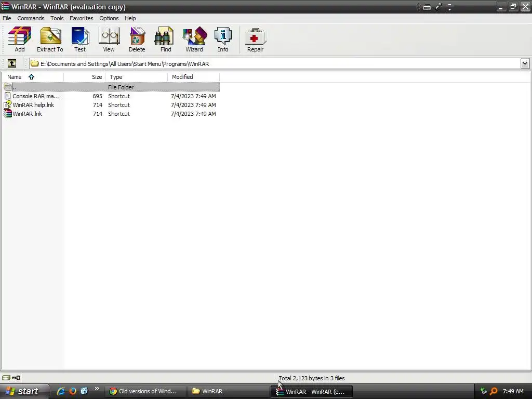Click the File Folder type cell
The image size is (532, 399).
coord(121,87)
